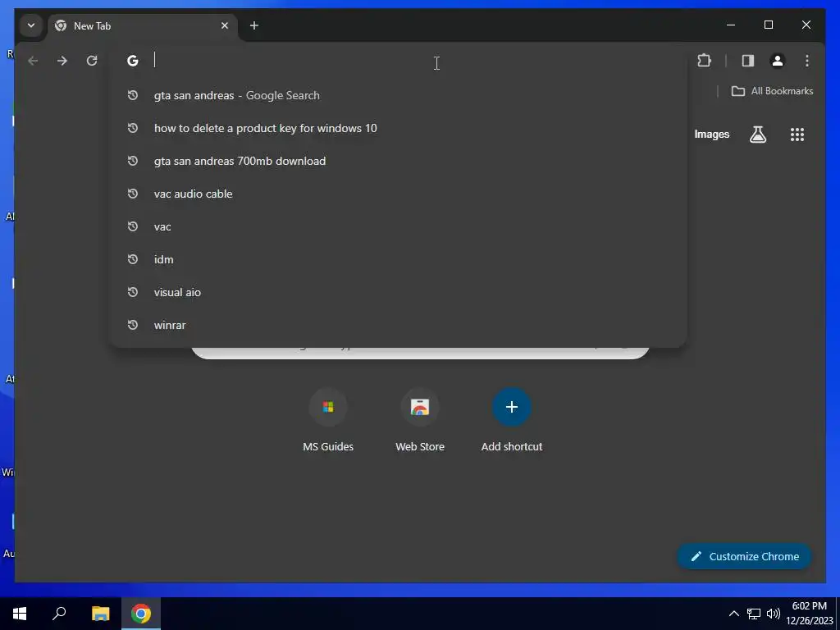This screenshot has width=840, height=630.
Task: Go forward with the forward arrow
Action: [x=62, y=61]
